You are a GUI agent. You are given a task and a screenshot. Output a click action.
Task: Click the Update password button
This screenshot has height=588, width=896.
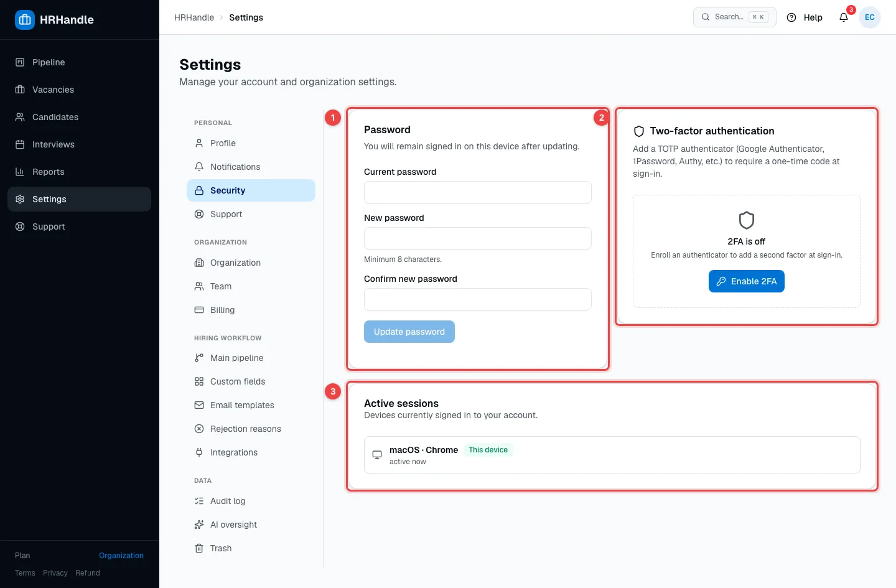pyautogui.click(x=409, y=332)
